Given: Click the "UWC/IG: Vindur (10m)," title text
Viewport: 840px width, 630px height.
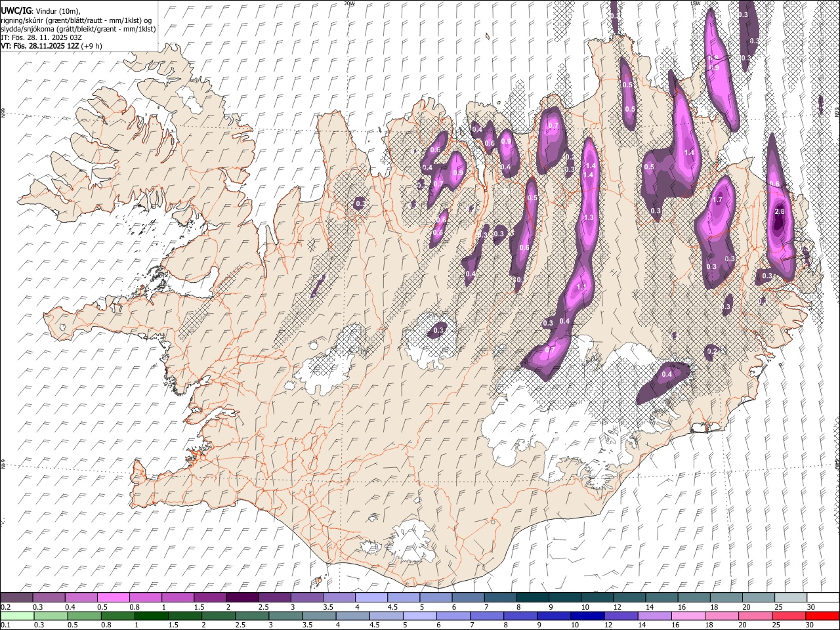Looking at the screenshot, I should point(39,11).
